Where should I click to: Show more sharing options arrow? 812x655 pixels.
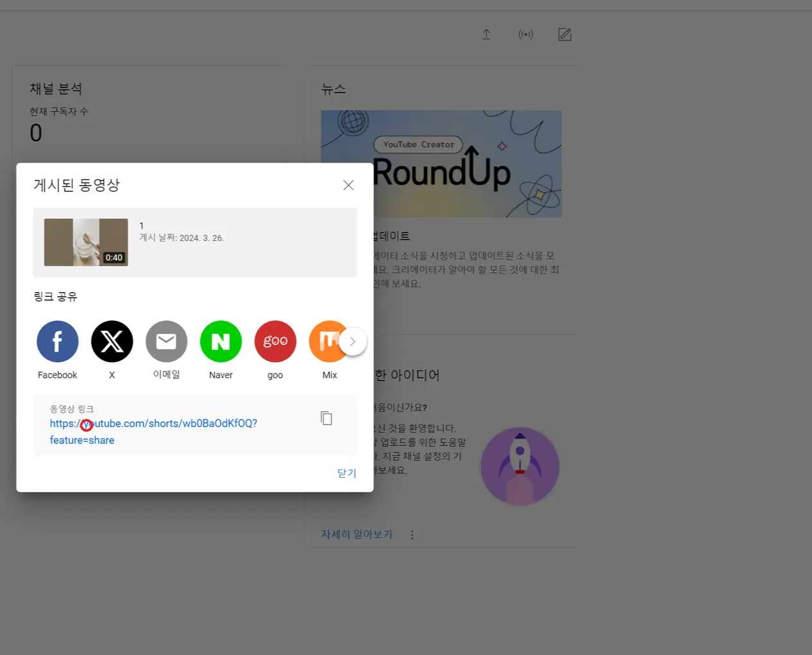353,342
